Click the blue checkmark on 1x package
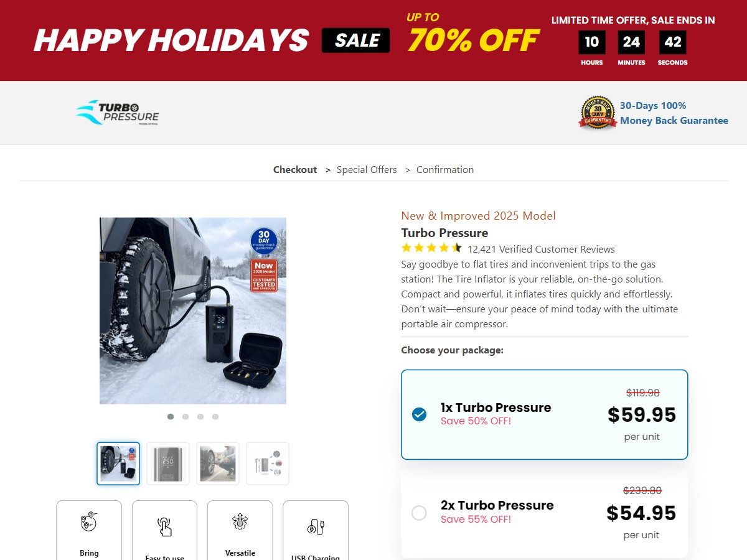Image resolution: width=747 pixels, height=560 pixels. tap(419, 414)
